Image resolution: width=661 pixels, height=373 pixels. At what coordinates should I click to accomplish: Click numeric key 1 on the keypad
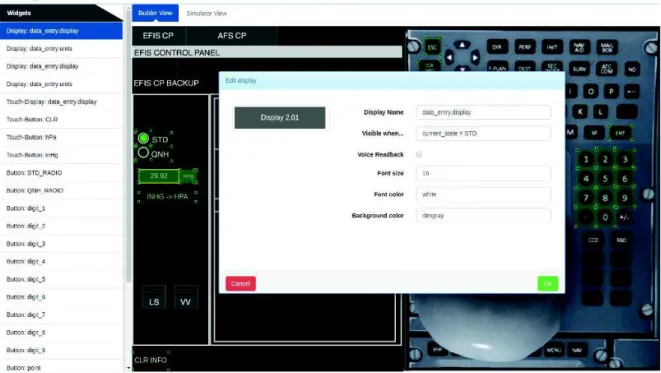coord(586,159)
